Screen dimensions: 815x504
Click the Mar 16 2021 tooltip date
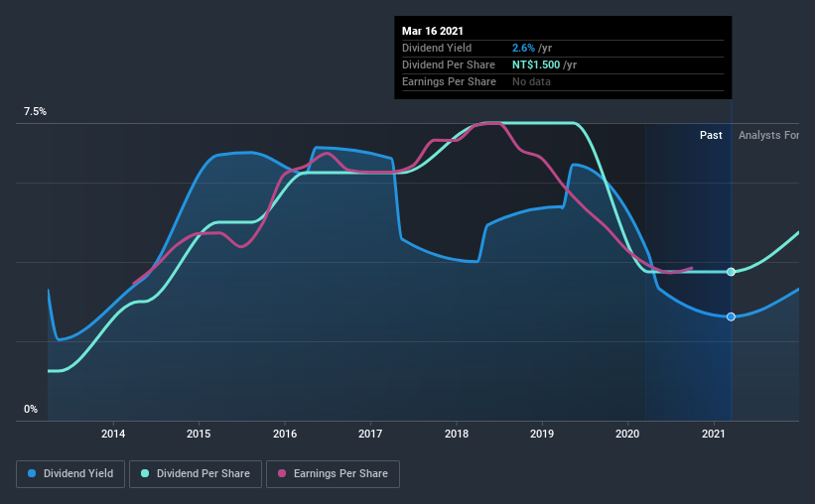pyautogui.click(x=433, y=31)
